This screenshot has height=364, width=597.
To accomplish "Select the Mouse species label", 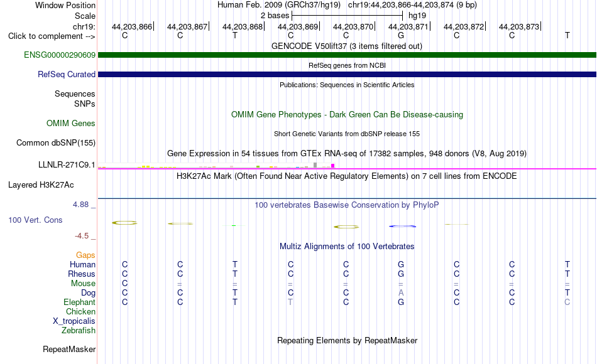I will (x=83, y=284).
